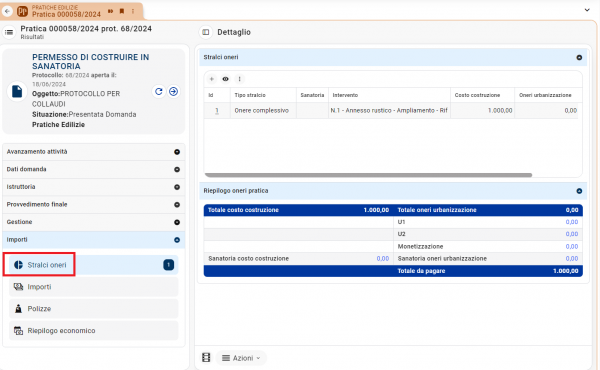Click the back arrow in the tab header
This screenshot has width=600, height=370.
pyautogui.click(x=7, y=11)
